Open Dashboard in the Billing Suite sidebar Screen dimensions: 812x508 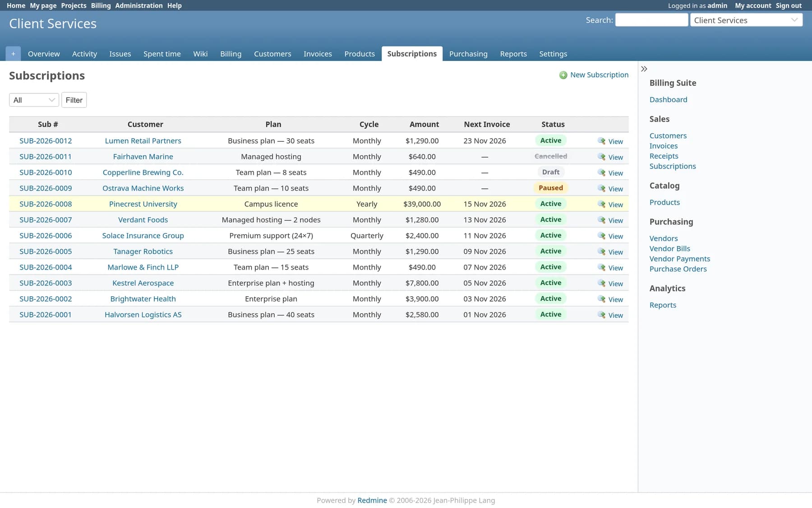pyautogui.click(x=668, y=100)
